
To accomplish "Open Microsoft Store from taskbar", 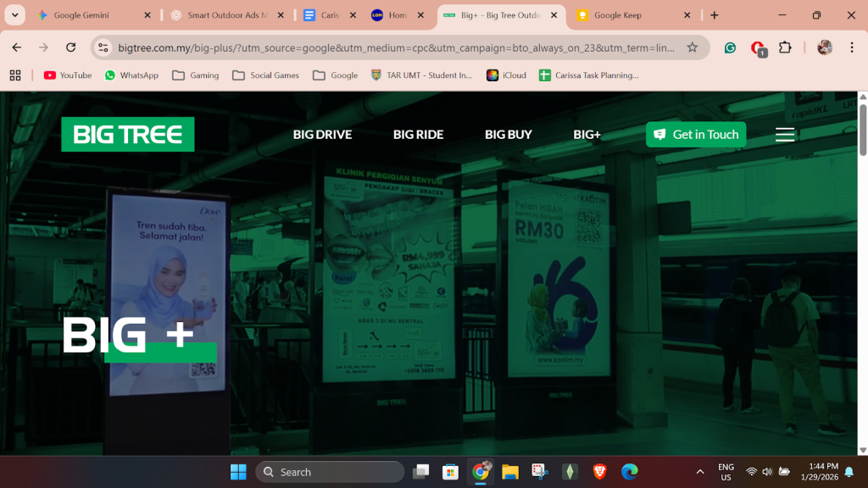I will [x=451, y=472].
